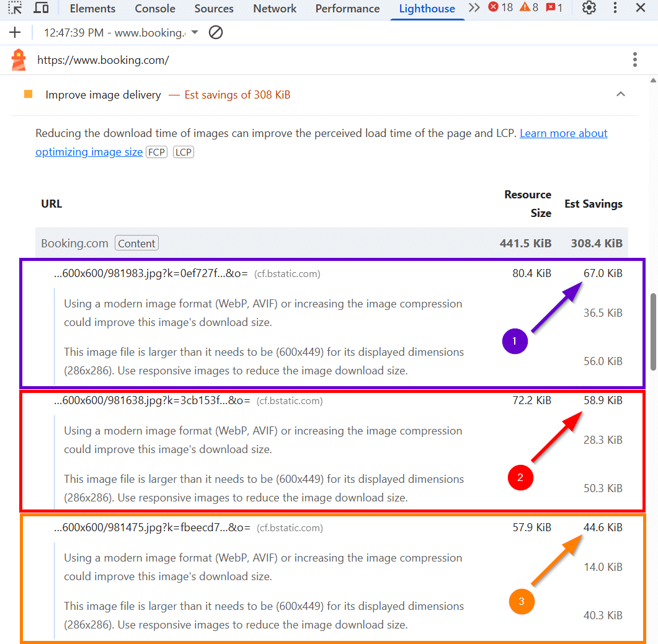Viewport: 658px width, 644px height.
Task: Open the Issues badge showing 1
Action: (x=554, y=8)
